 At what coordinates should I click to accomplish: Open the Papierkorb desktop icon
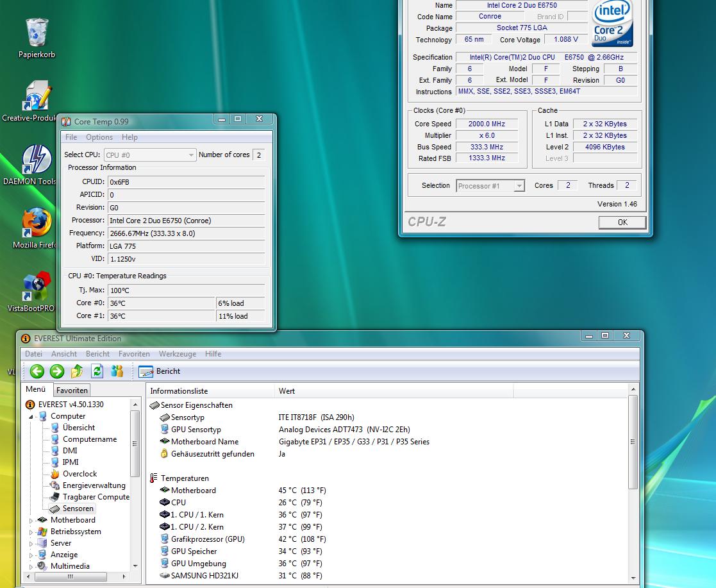click(x=37, y=38)
